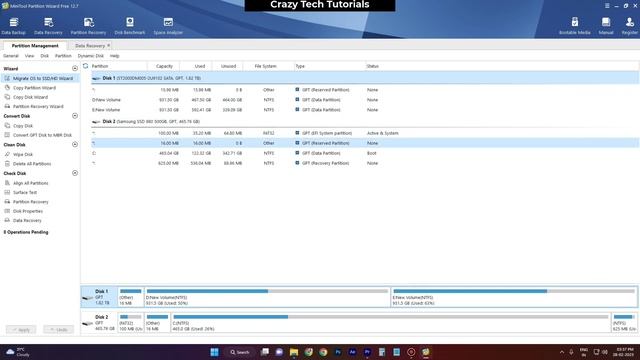Open Google Chrome from the taskbar
The height and width of the screenshot is (360, 640).
coord(323,352)
